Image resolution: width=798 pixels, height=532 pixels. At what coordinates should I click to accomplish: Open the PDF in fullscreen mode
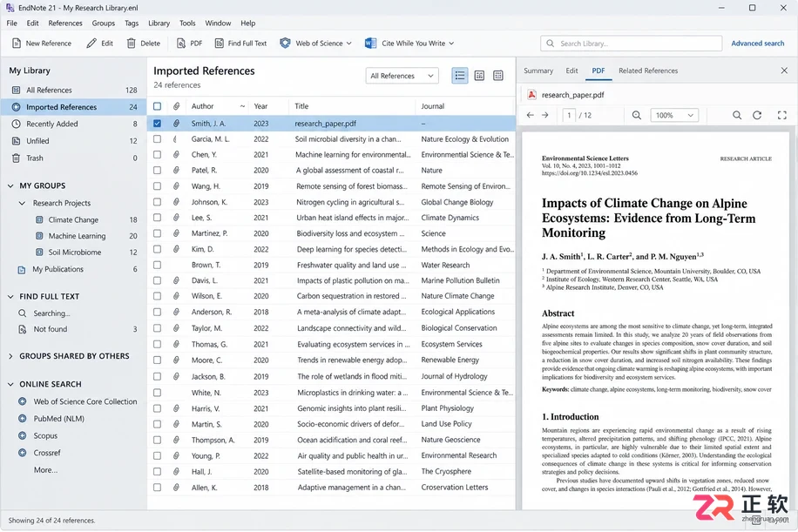click(x=782, y=116)
